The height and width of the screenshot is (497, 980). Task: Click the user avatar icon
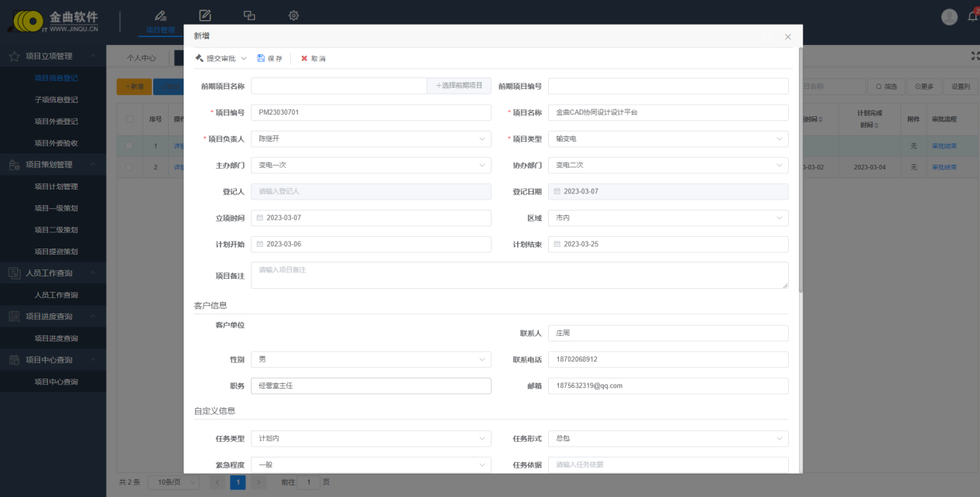(949, 17)
